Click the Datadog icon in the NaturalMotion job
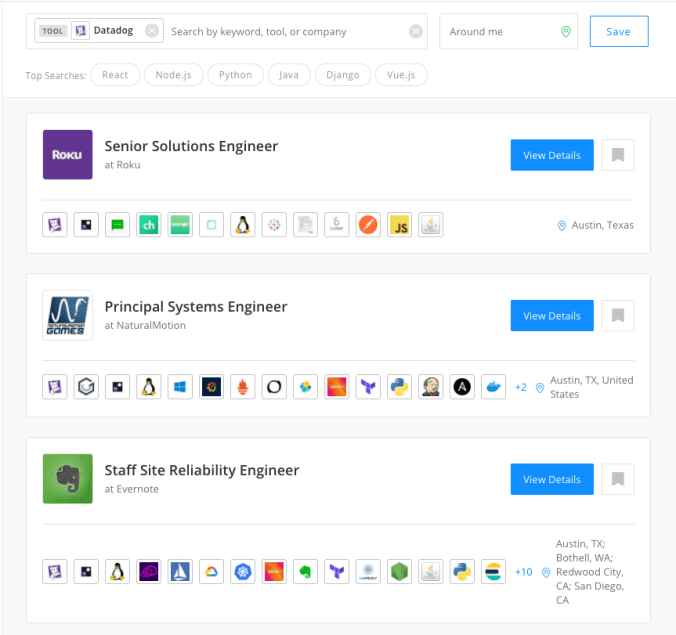 click(55, 387)
